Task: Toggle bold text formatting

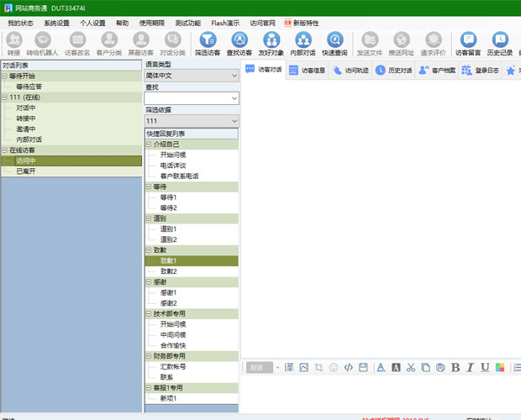Action: (455, 367)
